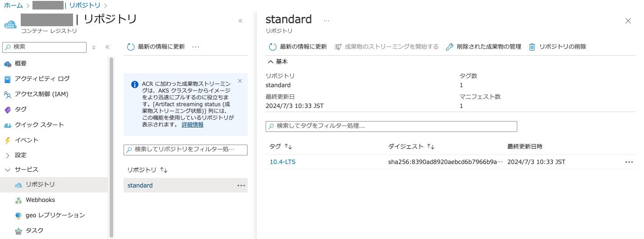
Task: Click 成果物のストリーミングを開始する
Action: pyautogui.click(x=386, y=47)
